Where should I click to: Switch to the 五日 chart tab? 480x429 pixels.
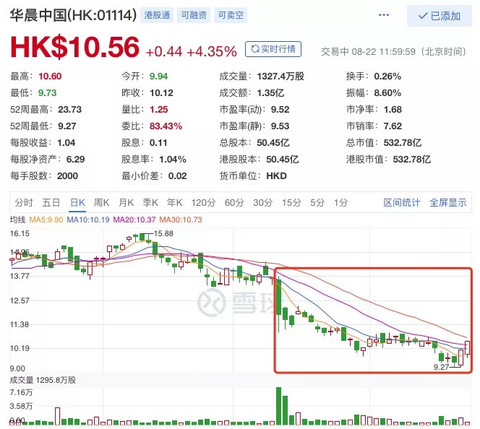pyautogui.click(x=51, y=202)
